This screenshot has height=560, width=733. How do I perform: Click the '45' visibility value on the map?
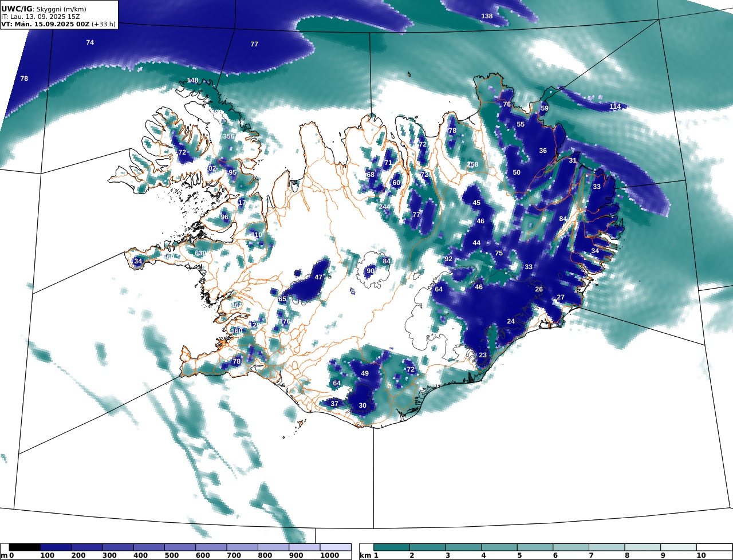pyautogui.click(x=476, y=203)
